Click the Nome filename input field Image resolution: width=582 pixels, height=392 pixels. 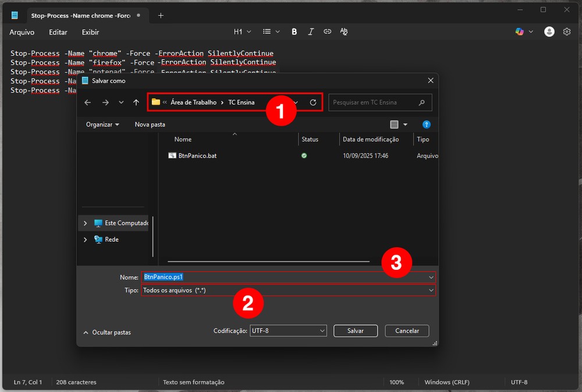point(285,277)
